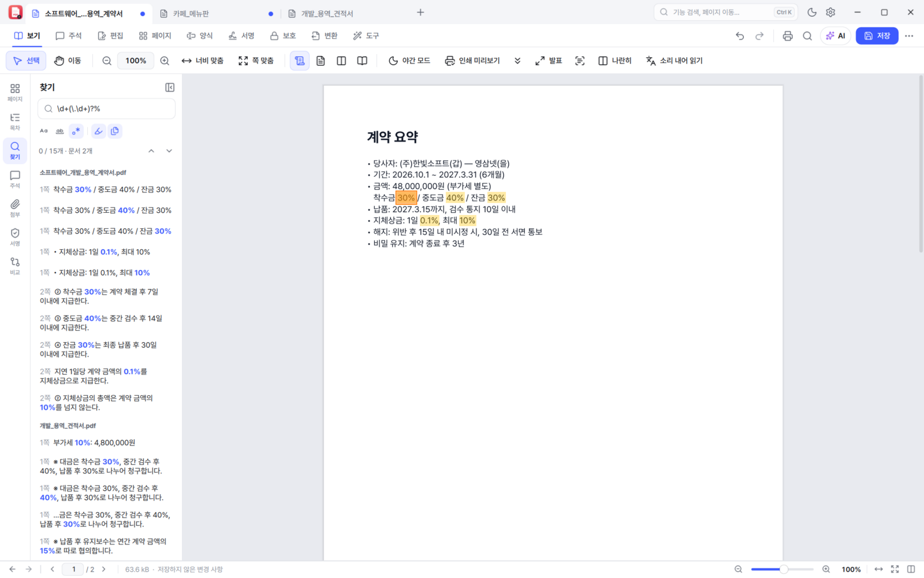924x578 pixels.
Task: Zoom in with toolbar plus magnifier
Action: click(x=165, y=61)
